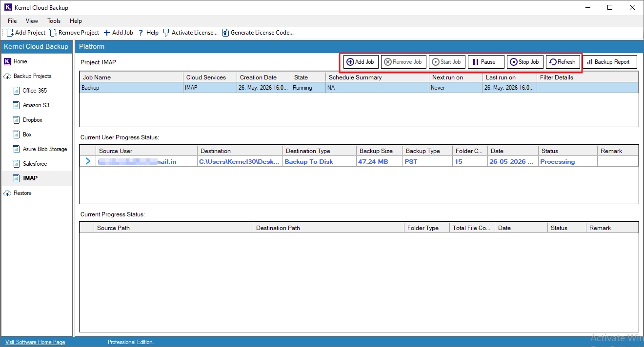Viewport: 644px width, 347px height.
Task: Select Azure Blob Storage project
Action: click(x=45, y=149)
